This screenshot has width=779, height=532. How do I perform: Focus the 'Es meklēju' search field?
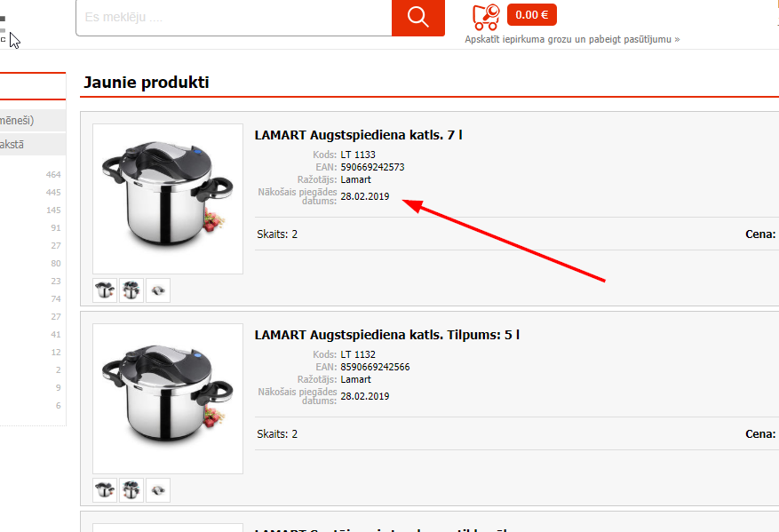pyautogui.click(x=234, y=18)
